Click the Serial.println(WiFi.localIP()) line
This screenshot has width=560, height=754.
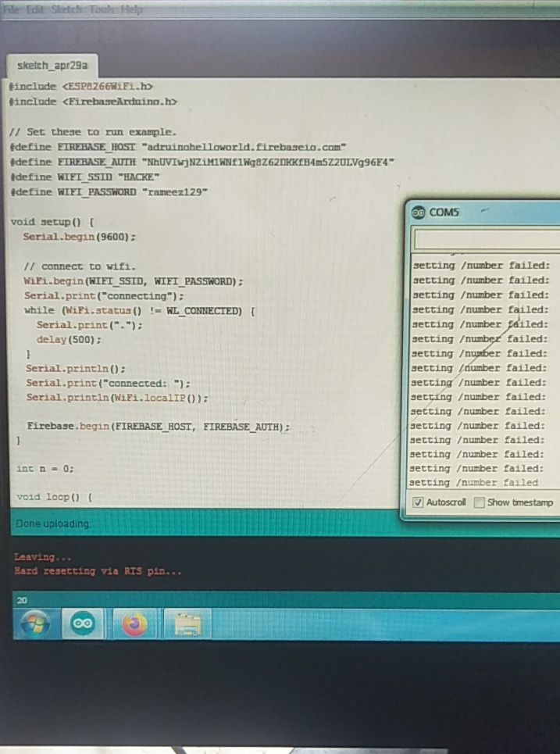[x=117, y=398]
